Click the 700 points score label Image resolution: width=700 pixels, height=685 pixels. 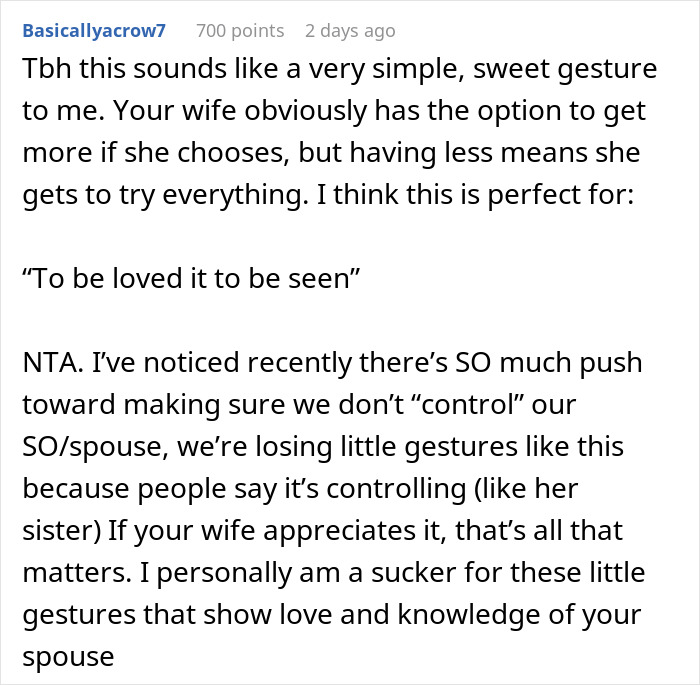[240, 31]
